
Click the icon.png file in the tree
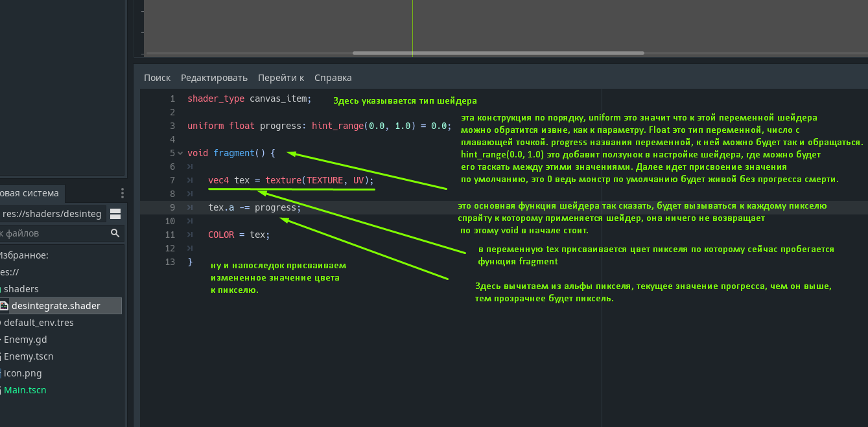coord(23,373)
